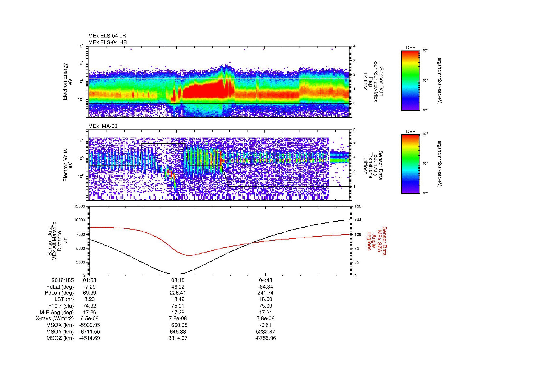Image resolution: width=555 pixels, height=392 pixels.
Task: Click the '180' SZA axis tick label
Action: click(358, 206)
